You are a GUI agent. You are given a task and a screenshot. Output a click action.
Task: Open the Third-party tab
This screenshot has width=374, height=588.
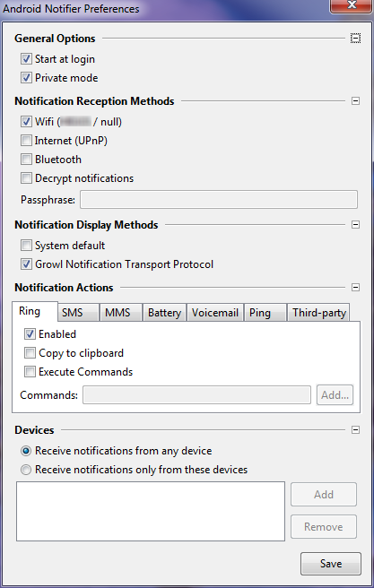(318, 313)
